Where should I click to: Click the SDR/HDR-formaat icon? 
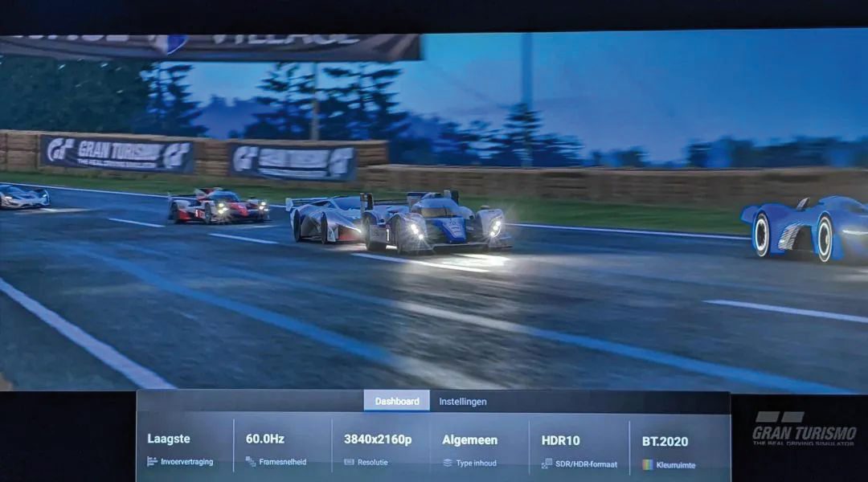tap(547, 464)
